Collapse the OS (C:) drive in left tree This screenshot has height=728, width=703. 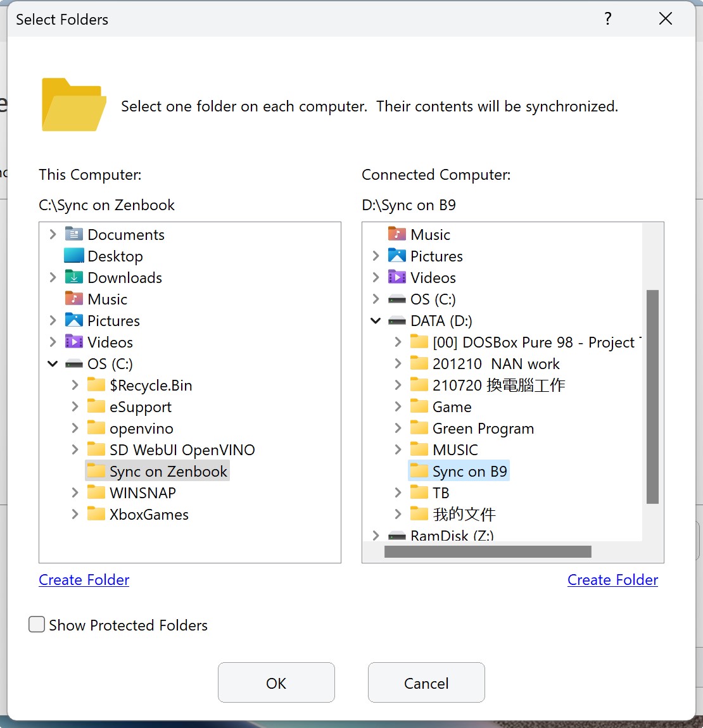point(53,364)
